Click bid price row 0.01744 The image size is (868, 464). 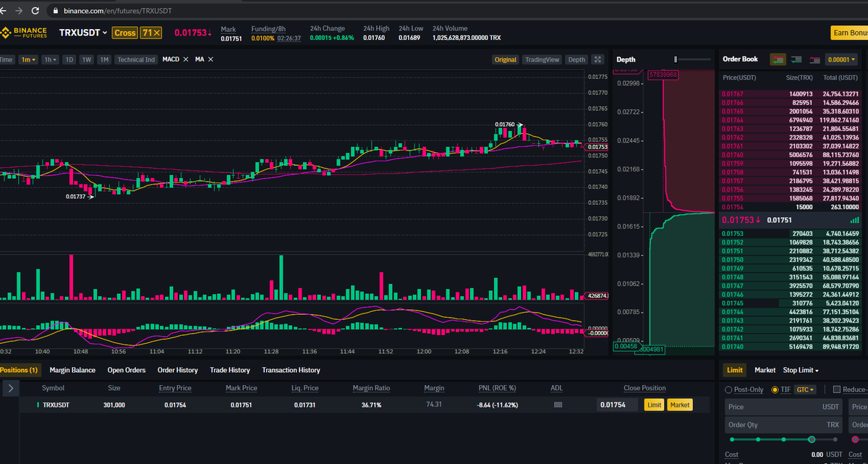(791, 311)
